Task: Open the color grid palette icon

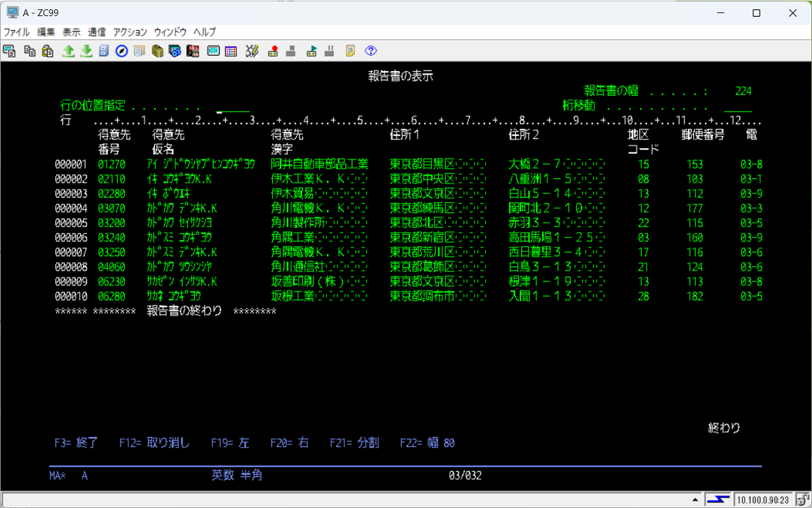Action: click(x=231, y=51)
